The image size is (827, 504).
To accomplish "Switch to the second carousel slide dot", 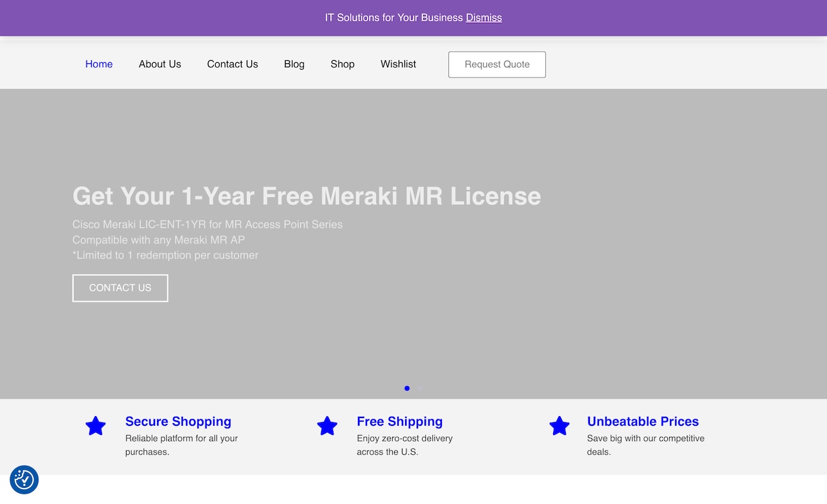I will pos(419,388).
